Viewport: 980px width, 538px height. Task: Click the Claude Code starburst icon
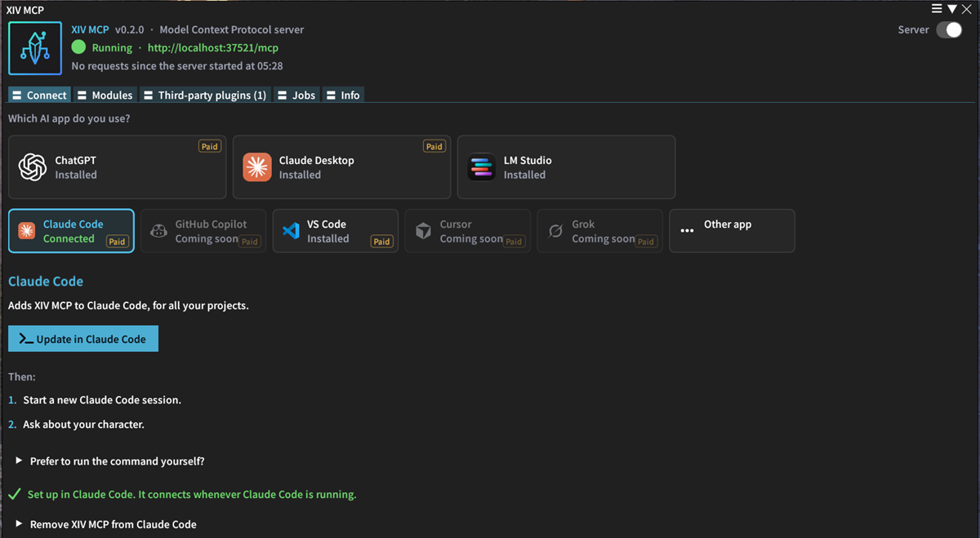(x=27, y=231)
